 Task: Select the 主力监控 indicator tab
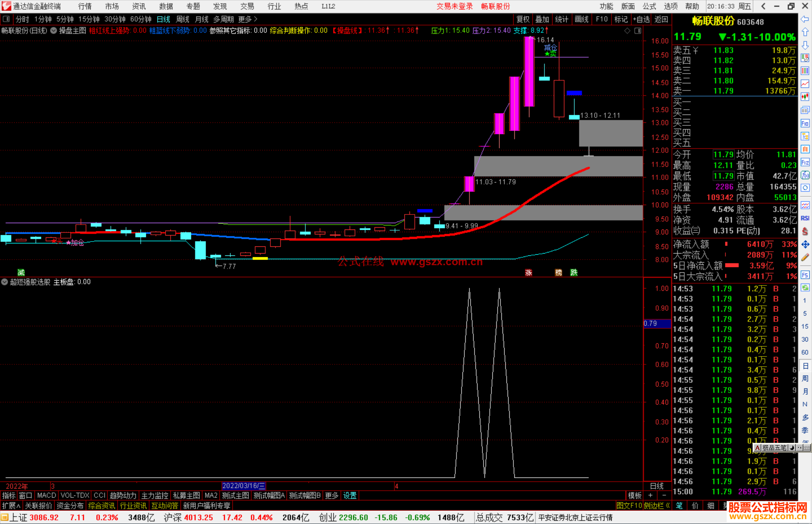[155, 495]
